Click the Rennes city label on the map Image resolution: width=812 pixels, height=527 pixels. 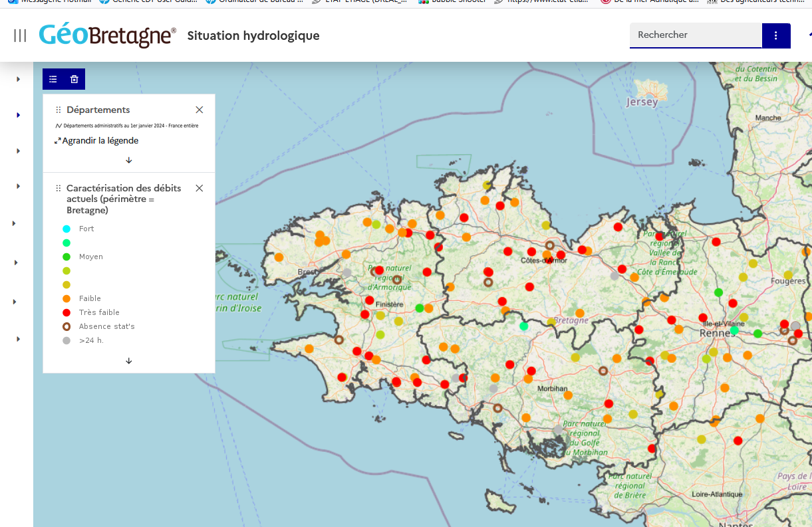coord(716,332)
